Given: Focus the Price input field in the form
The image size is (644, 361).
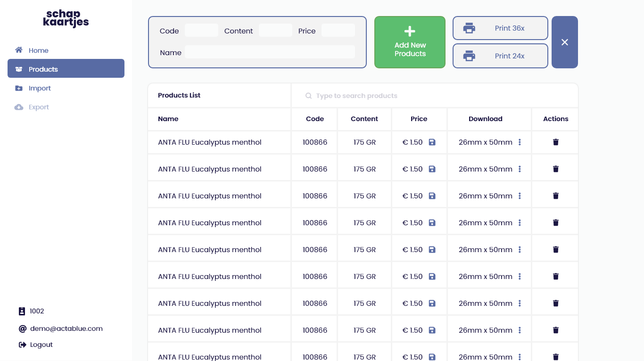Looking at the screenshot, I should pyautogui.click(x=338, y=31).
